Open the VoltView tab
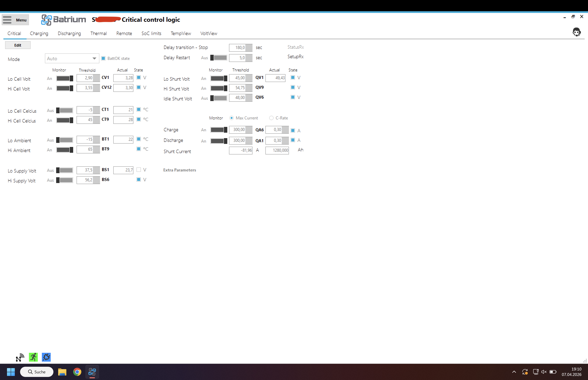 click(x=208, y=33)
